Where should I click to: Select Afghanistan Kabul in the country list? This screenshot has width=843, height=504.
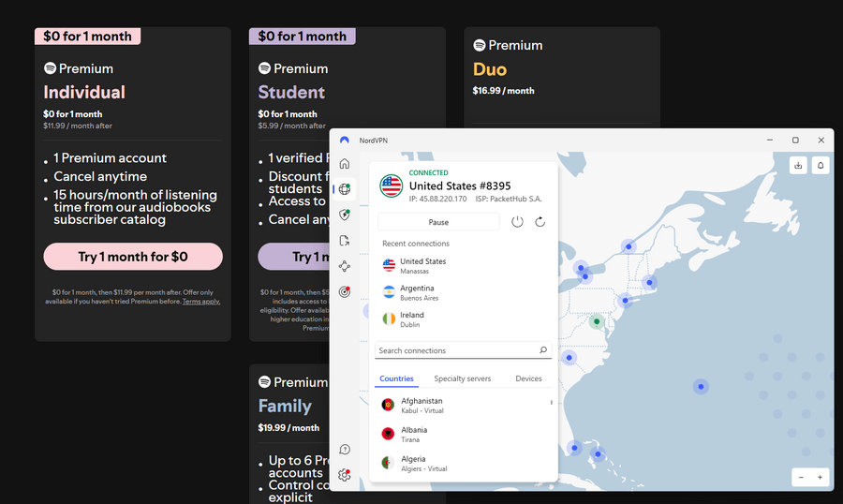(463, 405)
